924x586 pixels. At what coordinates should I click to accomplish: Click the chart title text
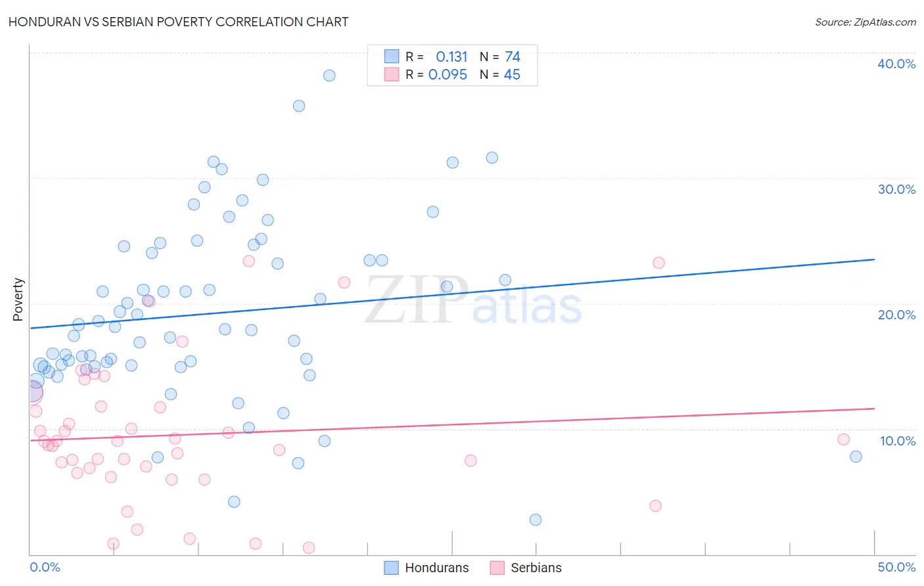point(178,22)
